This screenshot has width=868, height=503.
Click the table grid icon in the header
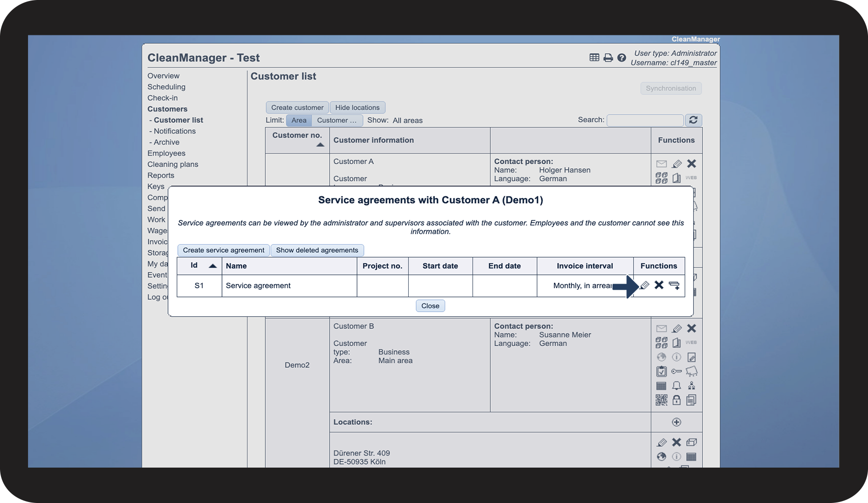pyautogui.click(x=594, y=58)
